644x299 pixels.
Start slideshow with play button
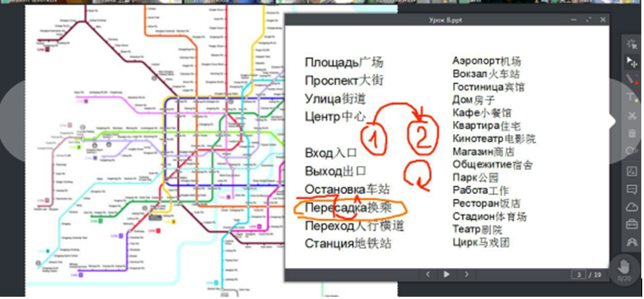(x=446, y=274)
